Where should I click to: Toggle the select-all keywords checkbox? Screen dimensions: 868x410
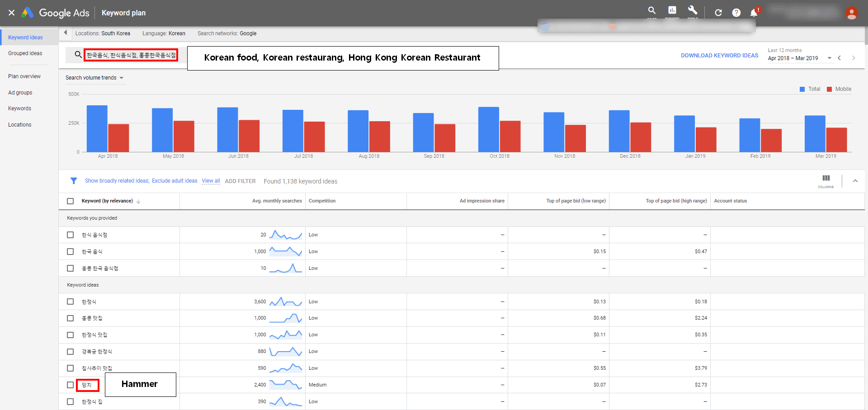tap(70, 201)
